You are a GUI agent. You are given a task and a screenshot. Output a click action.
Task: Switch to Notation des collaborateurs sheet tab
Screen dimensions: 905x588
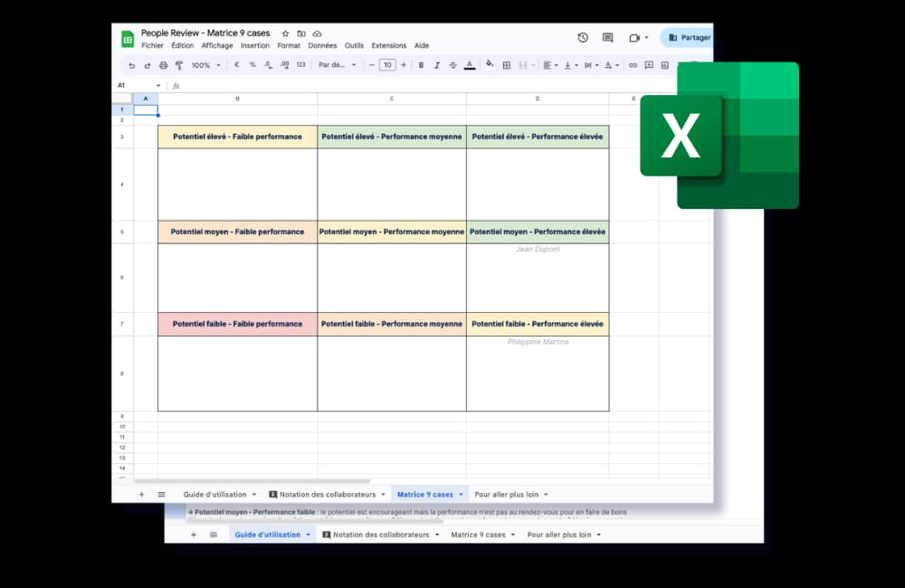(x=328, y=495)
